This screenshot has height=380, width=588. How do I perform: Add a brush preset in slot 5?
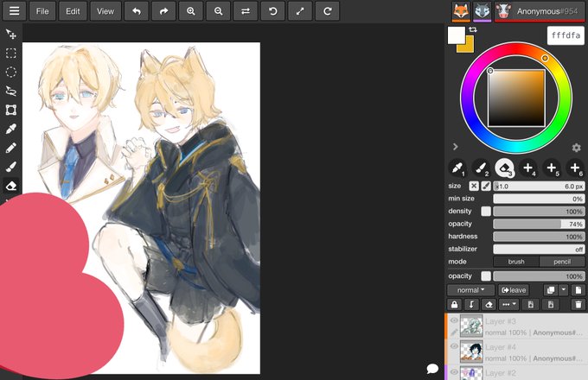click(x=552, y=168)
